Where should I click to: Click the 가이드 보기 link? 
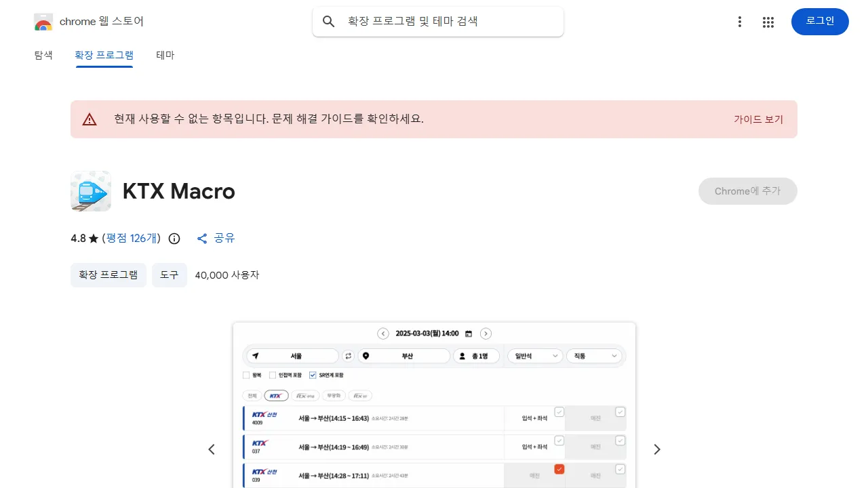click(x=759, y=119)
